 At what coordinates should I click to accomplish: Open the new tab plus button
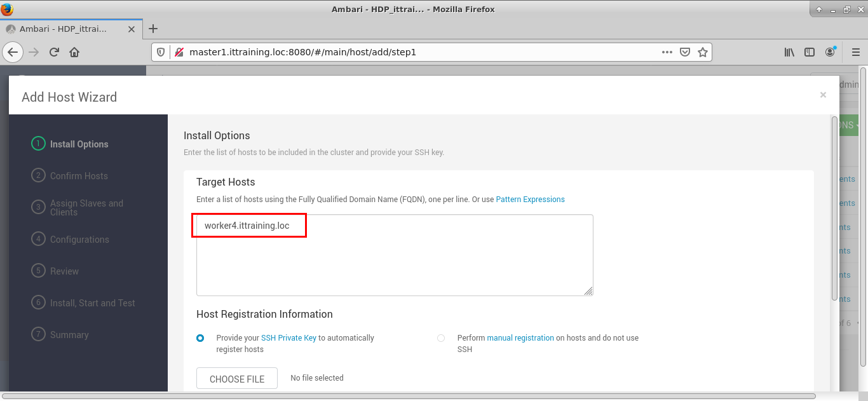click(153, 29)
